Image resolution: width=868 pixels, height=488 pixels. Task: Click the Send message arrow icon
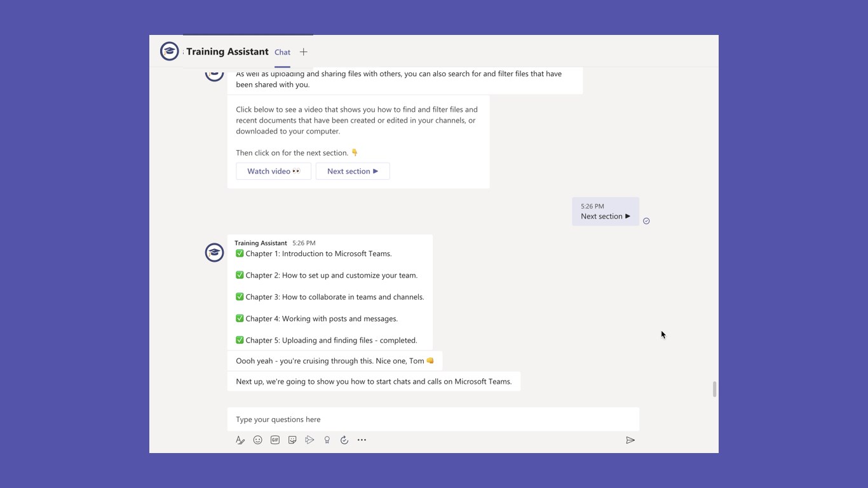coord(630,440)
